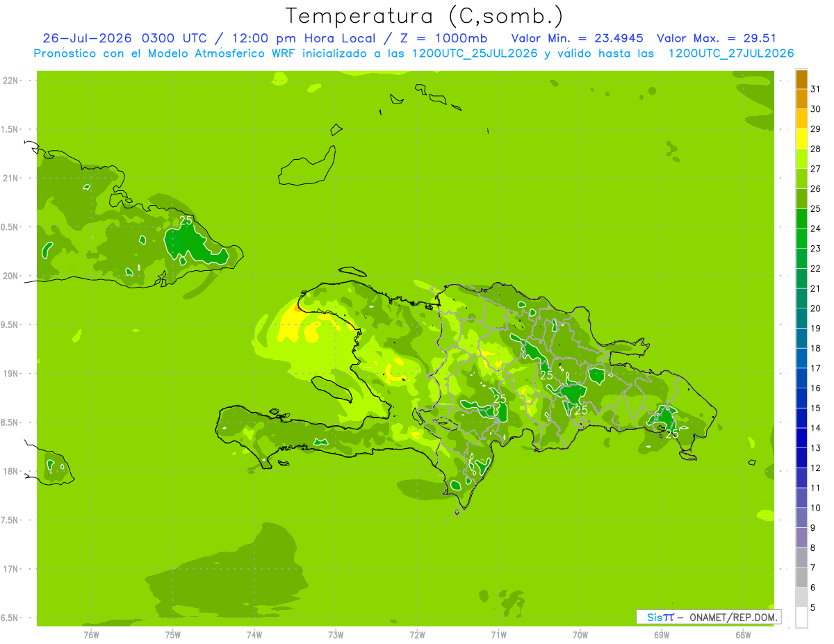The image size is (834, 644).
Task: Click the '68W' longitude axis label
Action: 743,634
